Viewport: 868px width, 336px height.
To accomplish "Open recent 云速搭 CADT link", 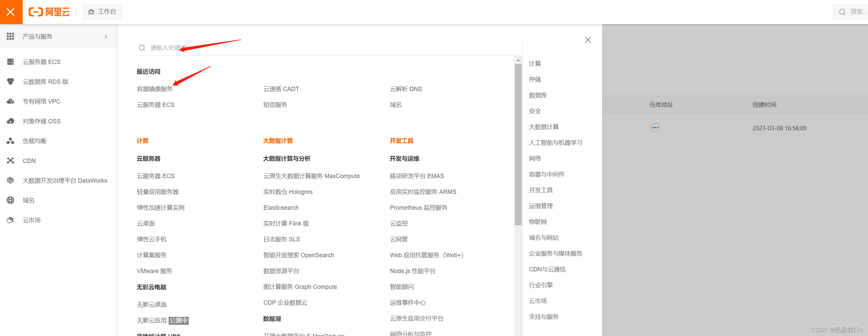I will point(281,89).
